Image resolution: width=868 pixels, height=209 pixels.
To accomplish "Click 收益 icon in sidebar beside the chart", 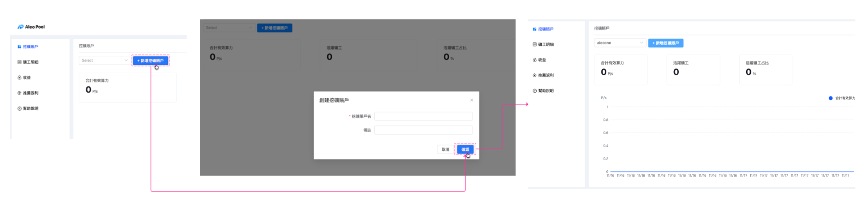I will pos(534,60).
